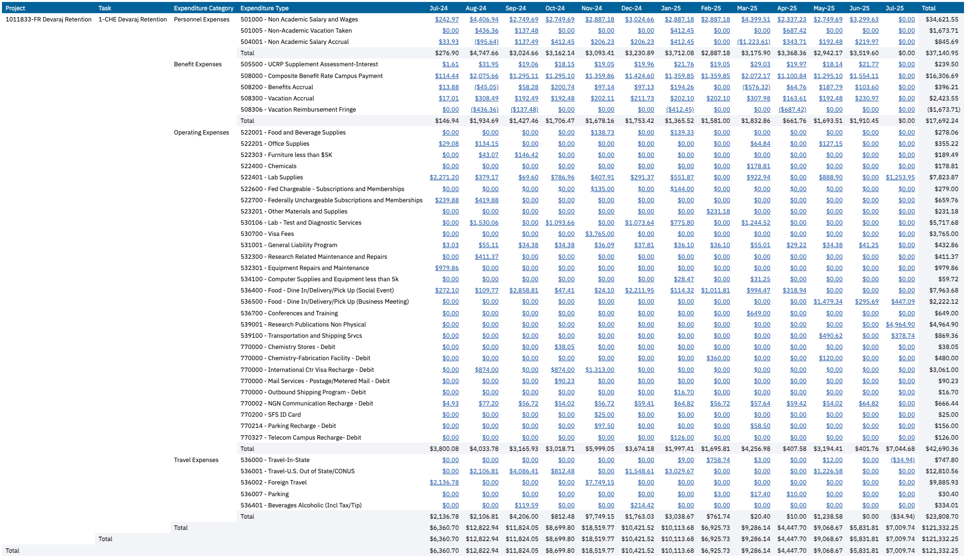Click the Nov-24 column header
This screenshot has height=560, width=966.
click(x=592, y=8)
